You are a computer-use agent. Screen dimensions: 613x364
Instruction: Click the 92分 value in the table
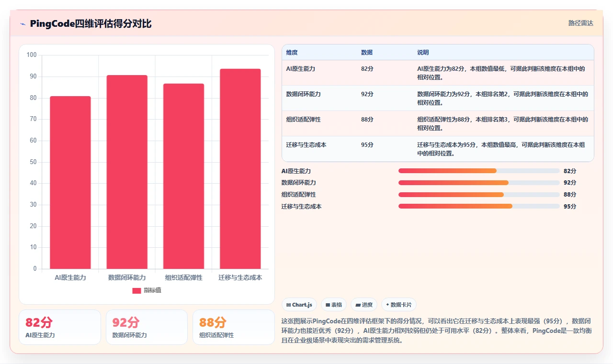pyautogui.click(x=367, y=94)
